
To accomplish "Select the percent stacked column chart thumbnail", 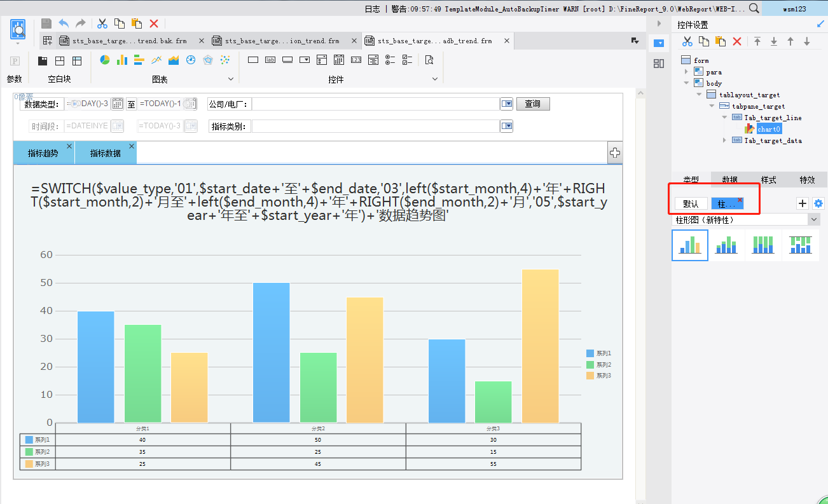I will [x=763, y=245].
